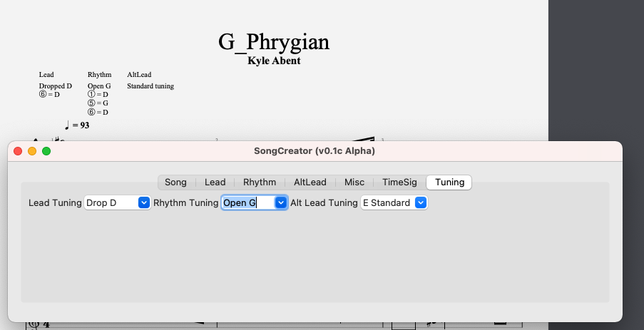
Task: Click the Standard tuning label under AltLead
Action: point(150,86)
